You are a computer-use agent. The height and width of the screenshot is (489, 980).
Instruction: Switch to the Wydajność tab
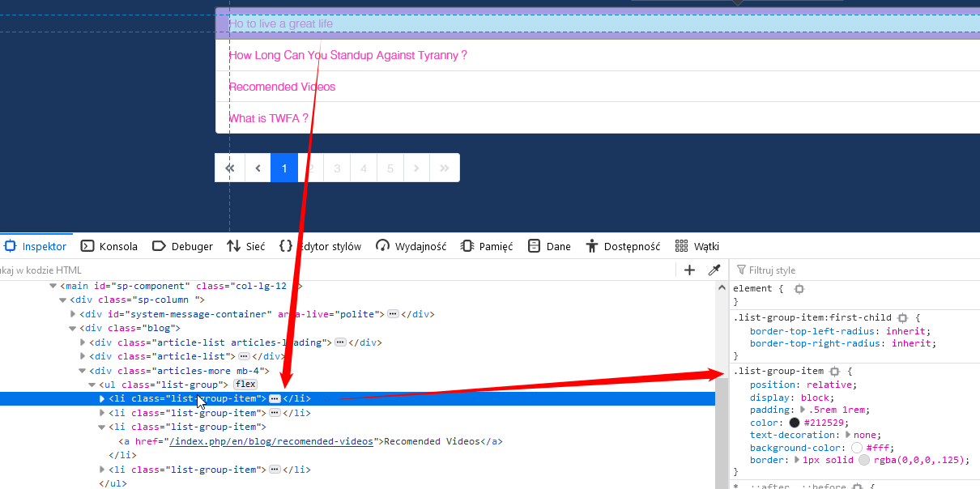click(x=411, y=246)
